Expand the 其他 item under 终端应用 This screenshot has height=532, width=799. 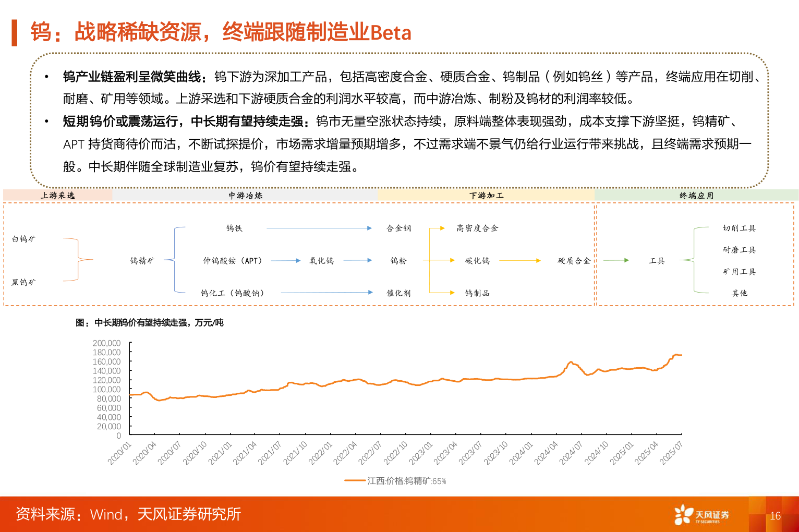tap(739, 293)
